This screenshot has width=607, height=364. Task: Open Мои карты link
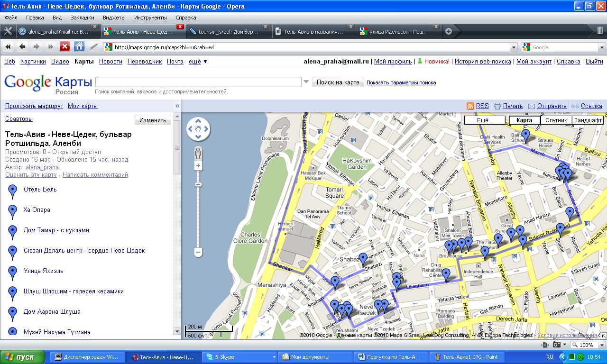(x=83, y=106)
